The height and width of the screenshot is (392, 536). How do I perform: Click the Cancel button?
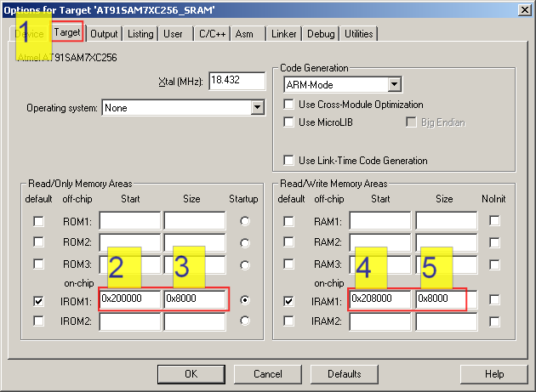pos(268,374)
